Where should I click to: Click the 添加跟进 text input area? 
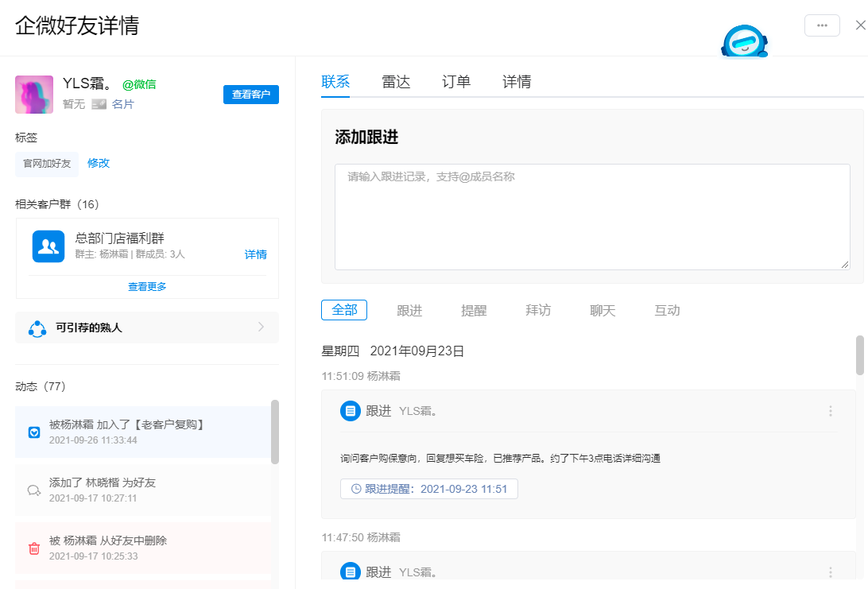[x=591, y=217]
